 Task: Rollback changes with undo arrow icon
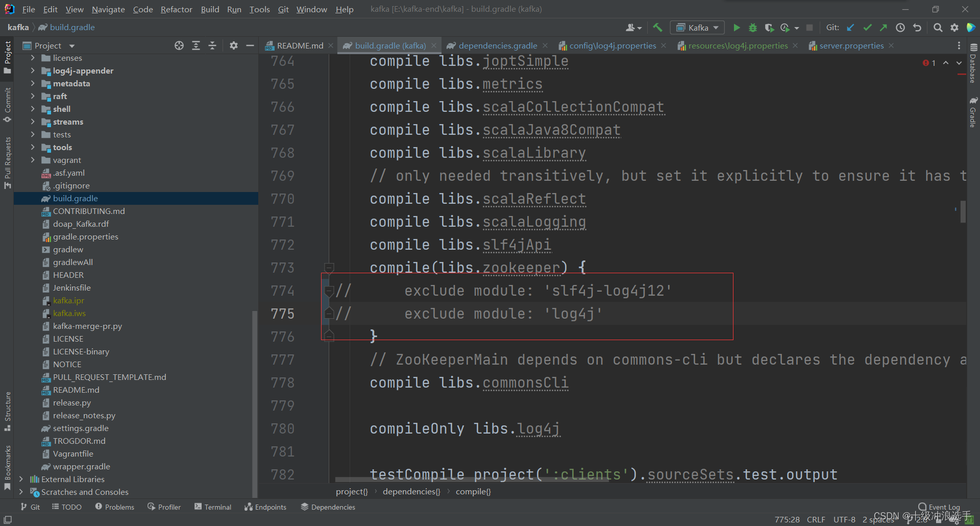(x=917, y=28)
